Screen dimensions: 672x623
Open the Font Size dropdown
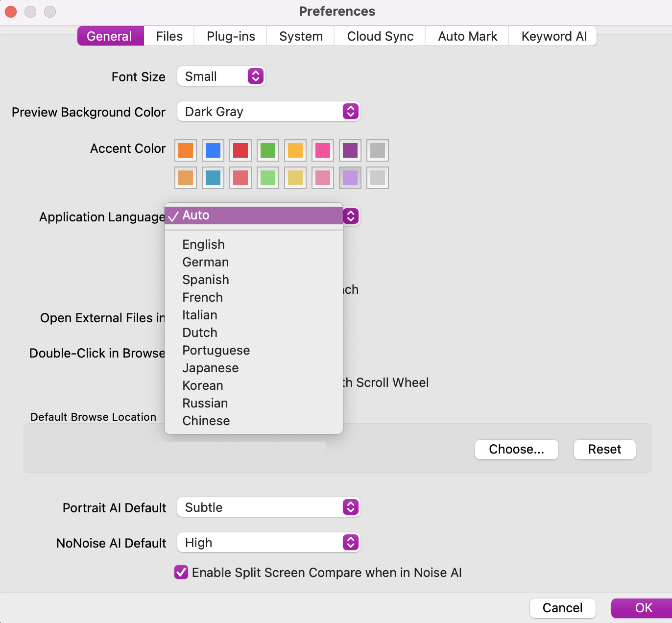(221, 76)
